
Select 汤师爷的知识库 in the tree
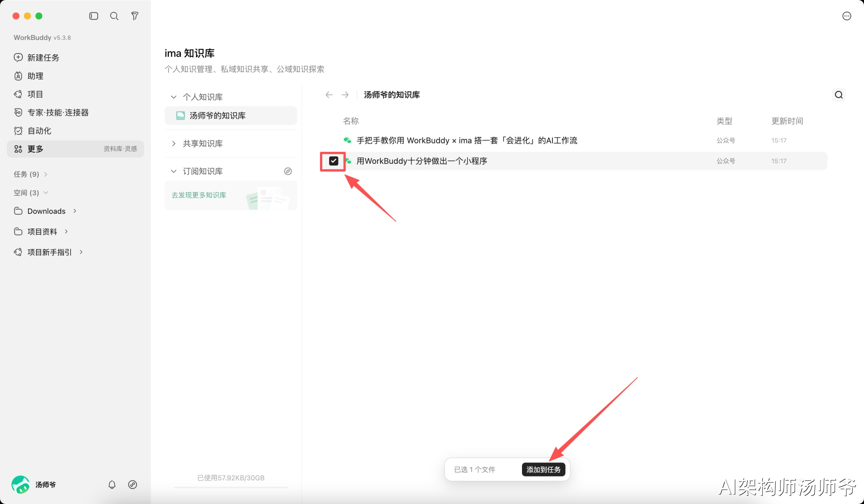[x=231, y=116]
